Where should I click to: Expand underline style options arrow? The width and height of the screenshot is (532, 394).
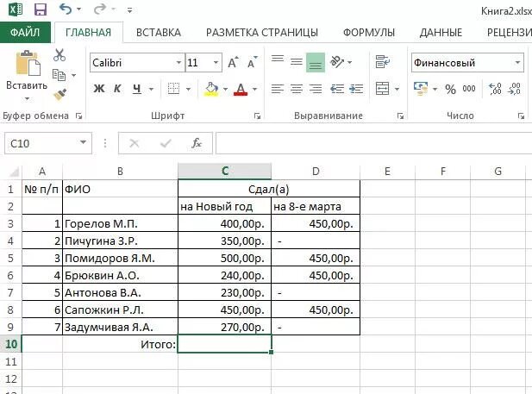pyautogui.click(x=151, y=90)
